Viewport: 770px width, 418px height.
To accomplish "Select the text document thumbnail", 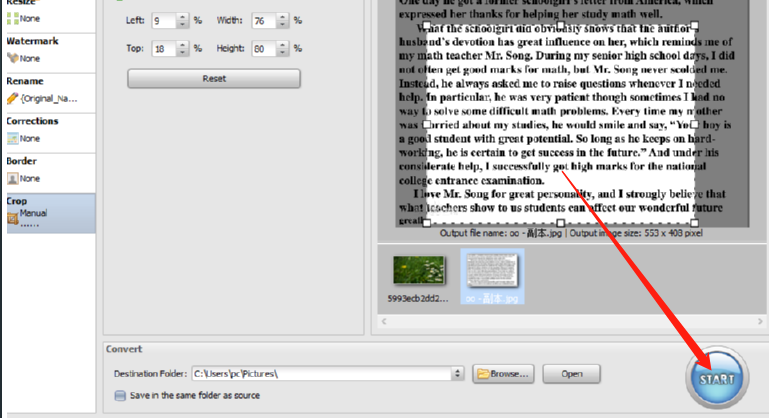I will coord(492,270).
